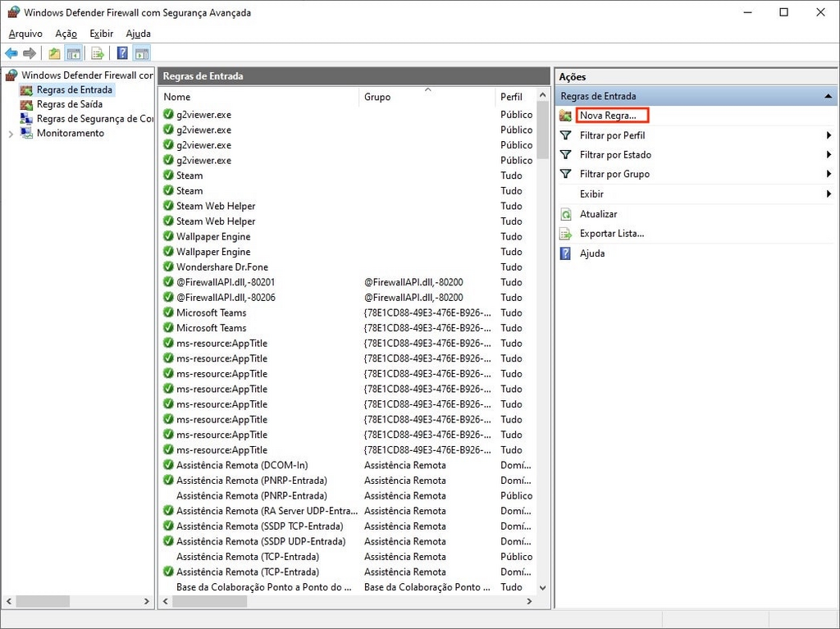Collapse the Regras de Entrada section in Ações
This screenshot has height=629, width=840.
click(x=829, y=96)
